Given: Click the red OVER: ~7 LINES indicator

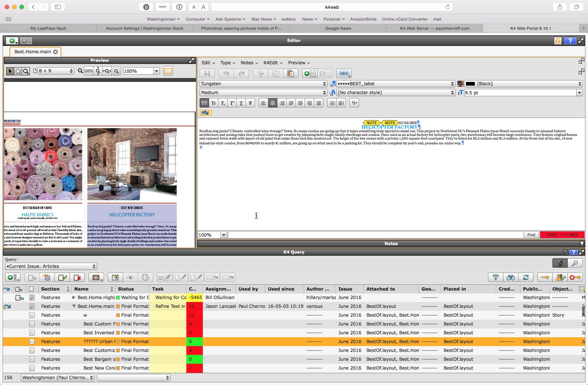Looking at the screenshot, I should 562,235.
